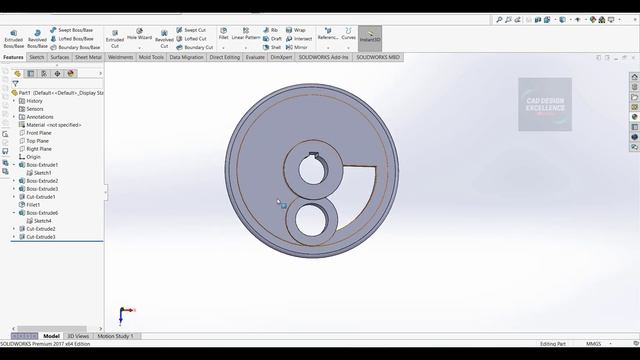Switch to DimXpertManager tab icon
Viewport: 640px width, 360px height.
57,73
